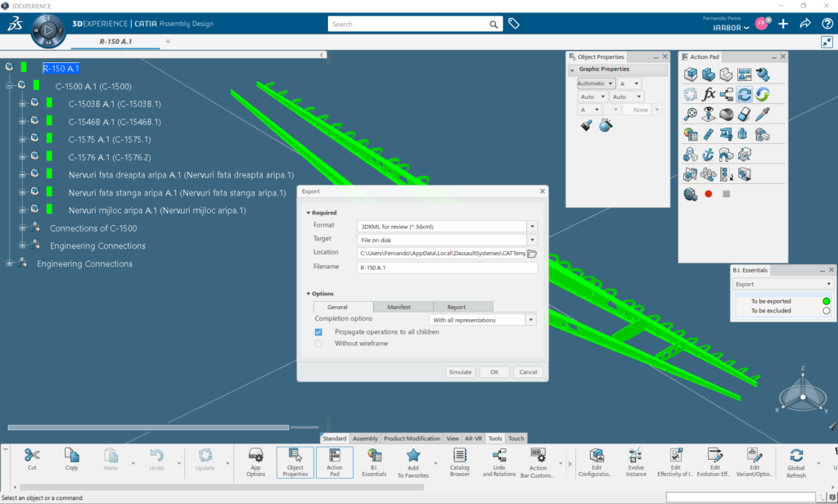Switch to the Product Modification tab

[412, 439]
